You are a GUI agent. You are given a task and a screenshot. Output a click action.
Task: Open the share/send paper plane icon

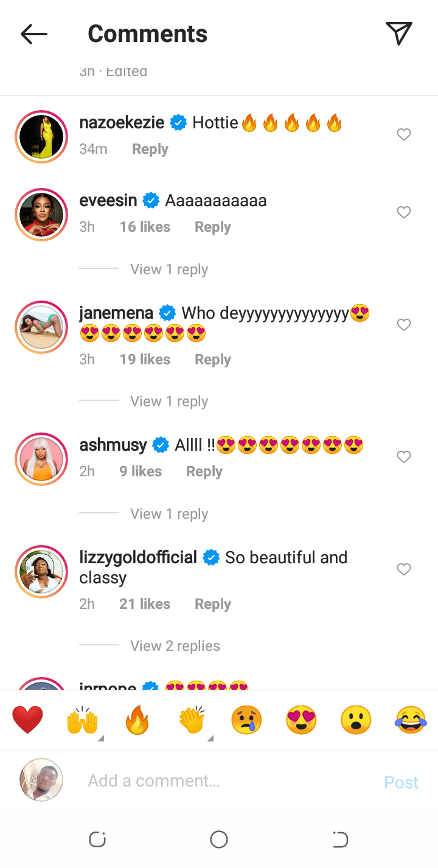coord(399,33)
